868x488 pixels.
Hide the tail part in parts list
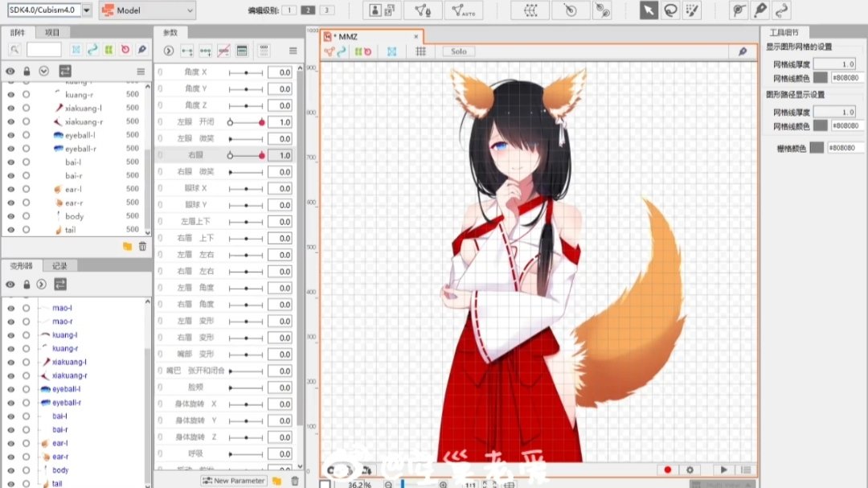click(10, 229)
